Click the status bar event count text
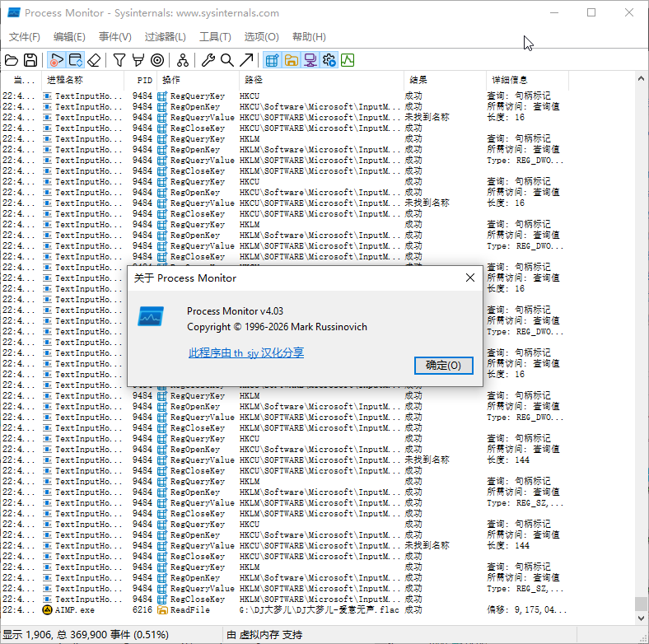The height and width of the screenshot is (644, 649). pos(86,635)
